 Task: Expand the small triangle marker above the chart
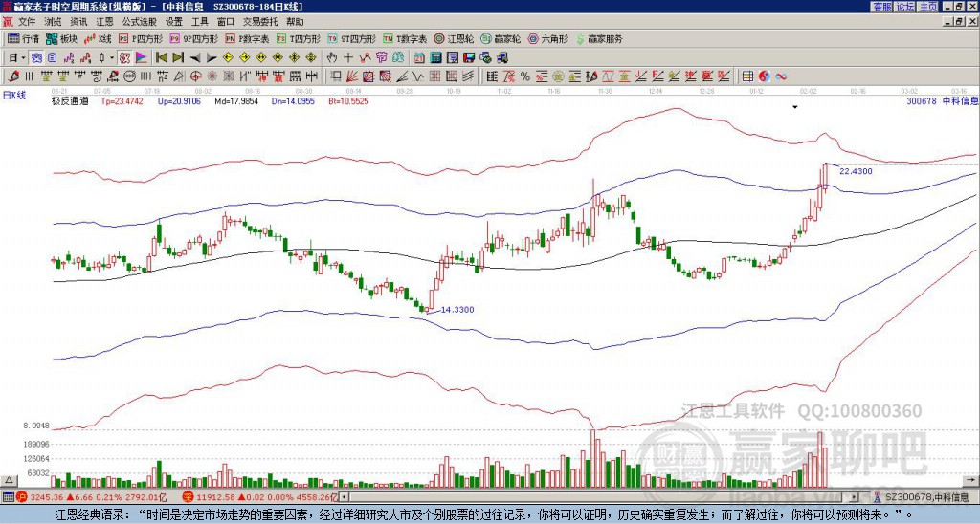point(794,108)
